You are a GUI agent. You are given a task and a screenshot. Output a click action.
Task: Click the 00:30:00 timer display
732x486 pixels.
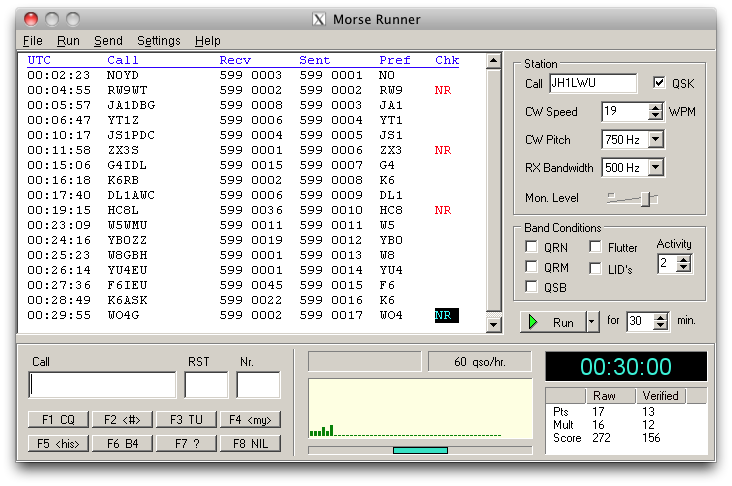[626, 366]
